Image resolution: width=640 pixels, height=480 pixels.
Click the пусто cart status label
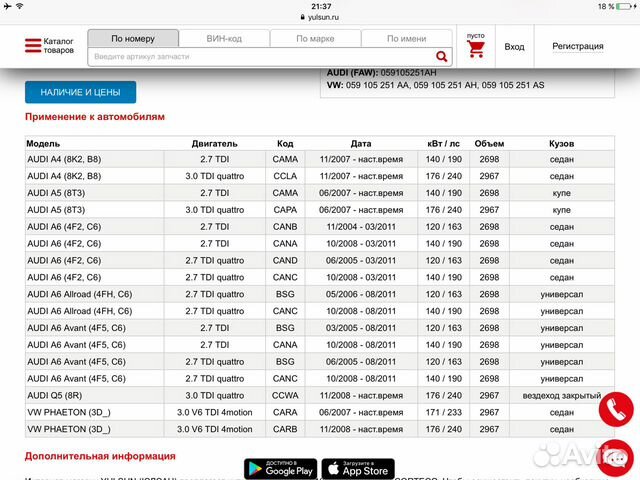click(x=476, y=36)
